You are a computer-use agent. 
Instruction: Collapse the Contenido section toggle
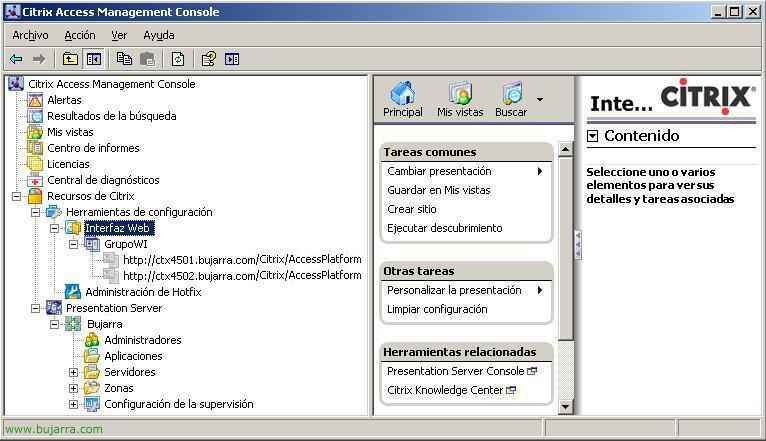point(593,136)
